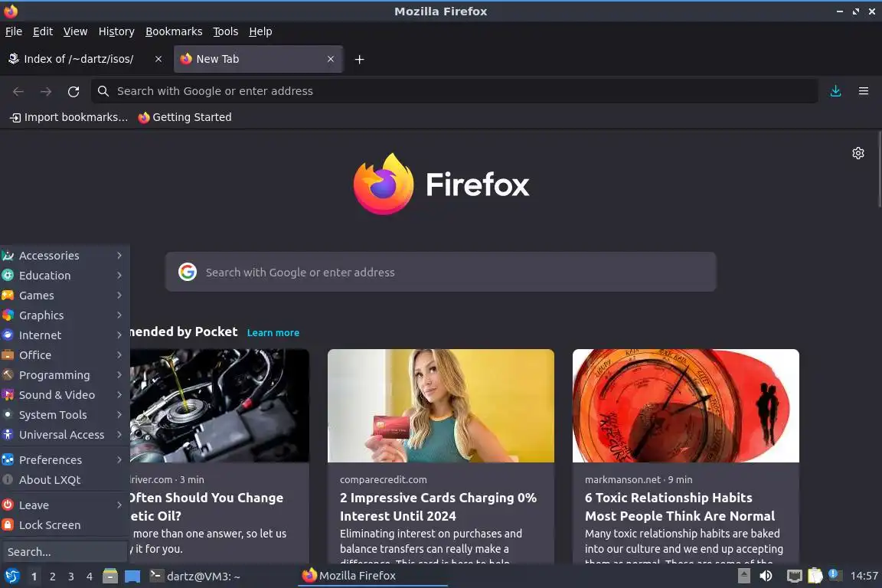Close the Index of /~dartz/isos/ tab

158,59
